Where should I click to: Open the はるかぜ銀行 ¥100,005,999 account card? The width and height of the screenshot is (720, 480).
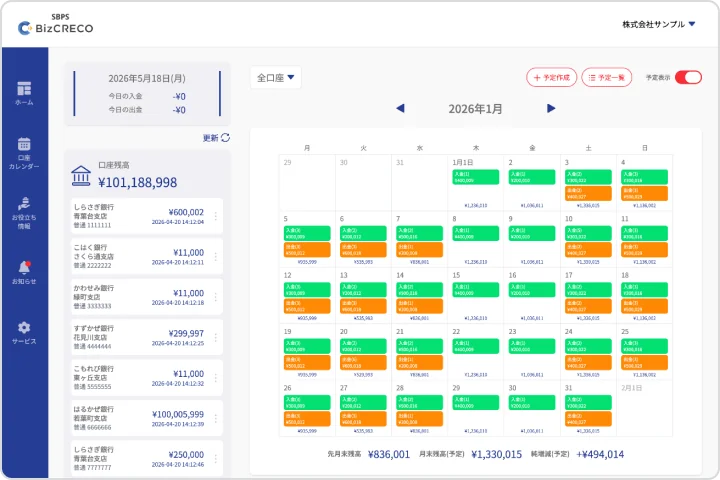tap(147, 418)
